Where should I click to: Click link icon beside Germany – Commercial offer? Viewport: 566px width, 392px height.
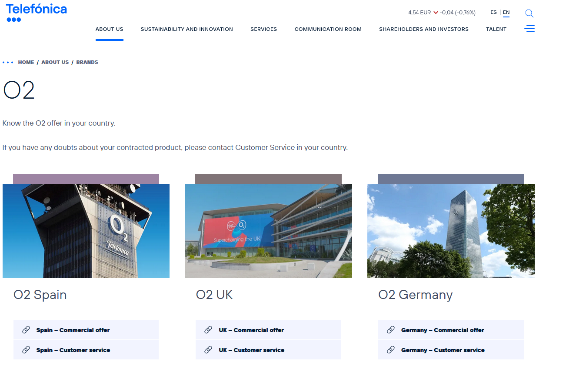click(391, 330)
